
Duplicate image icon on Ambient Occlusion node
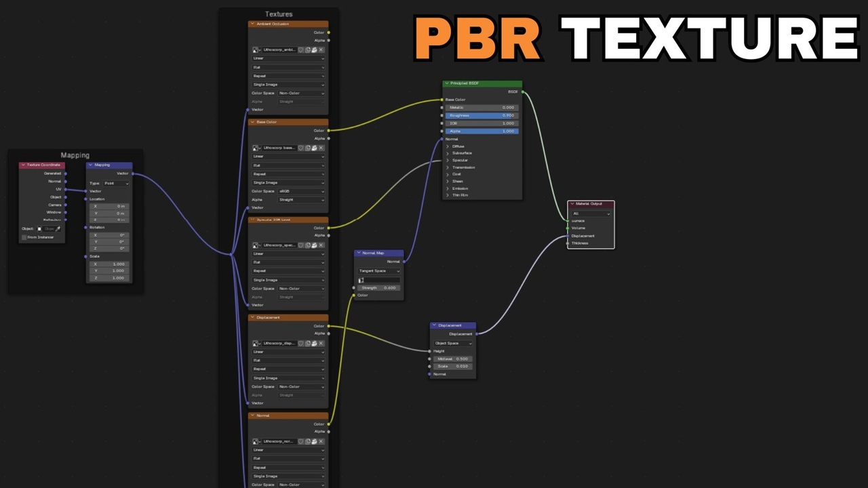(308, 50)
